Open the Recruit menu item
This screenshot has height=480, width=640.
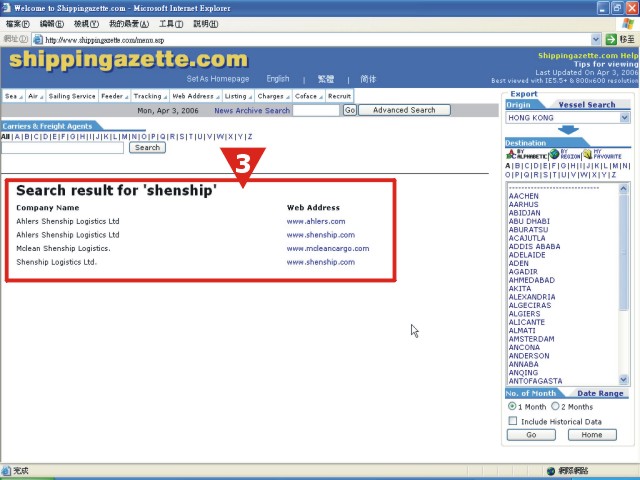tap(339, 96)
